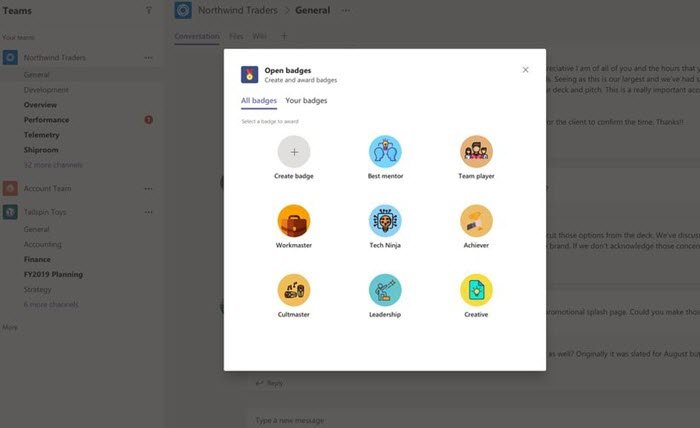
Task: Click the Tailspin Toys team name
Action: [45, 212]
